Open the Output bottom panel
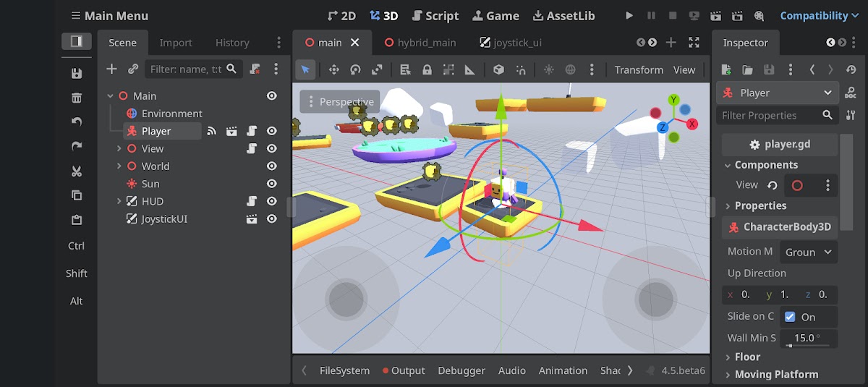Screen dimensions: 868x387 click(x=404, y=370)
